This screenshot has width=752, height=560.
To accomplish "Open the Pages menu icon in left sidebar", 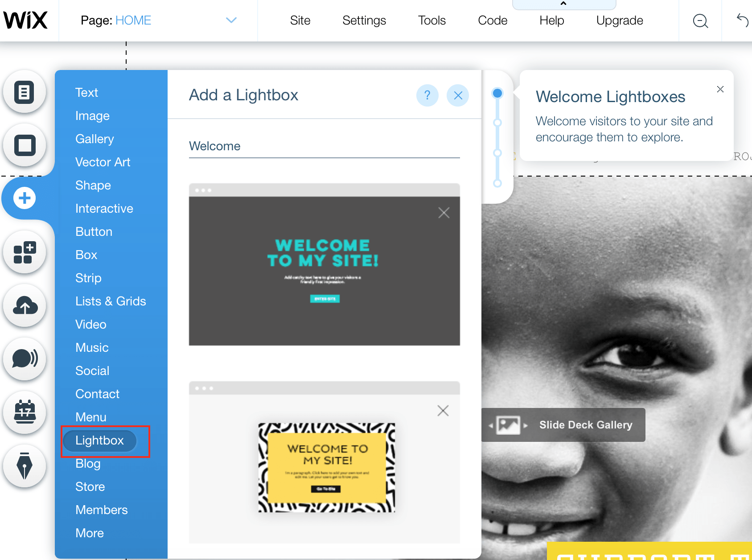I will click(25, 92).
